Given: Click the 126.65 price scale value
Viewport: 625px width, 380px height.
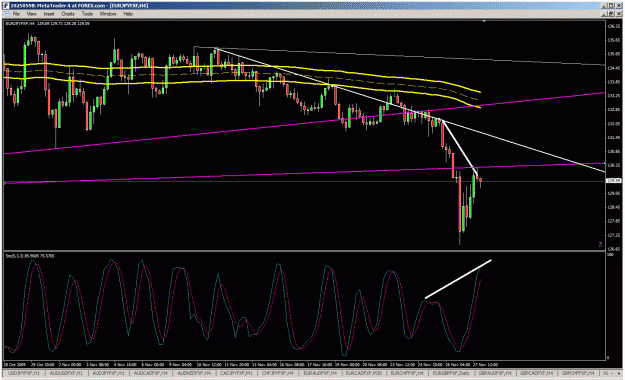Looking at the screenshot, I should pyautogui.click(x=614, y=249).
